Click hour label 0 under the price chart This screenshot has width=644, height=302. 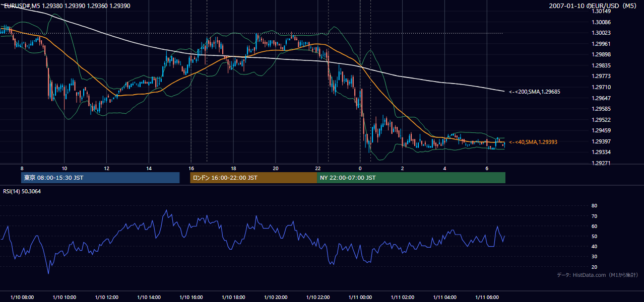(x=360, y=168)
